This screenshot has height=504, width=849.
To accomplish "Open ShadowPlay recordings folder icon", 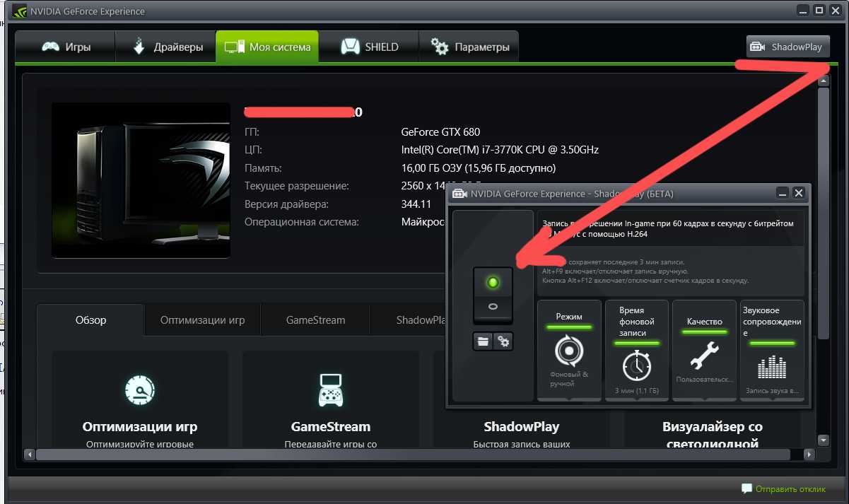I will click(x=483, y=341).
